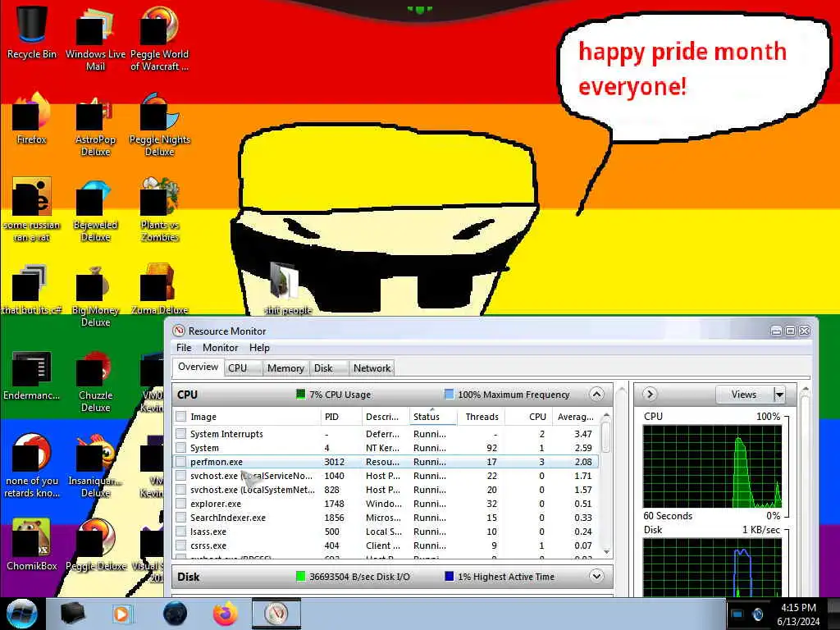Switch to the Network tab
This screenshot has height=630, width=840.
click(372, 368)
